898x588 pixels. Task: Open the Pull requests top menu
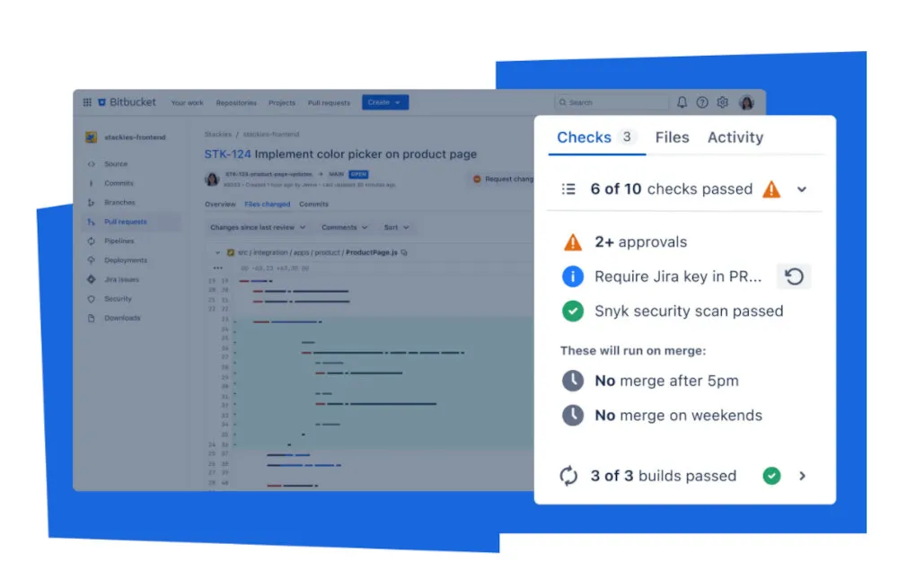tap(329, 103)
